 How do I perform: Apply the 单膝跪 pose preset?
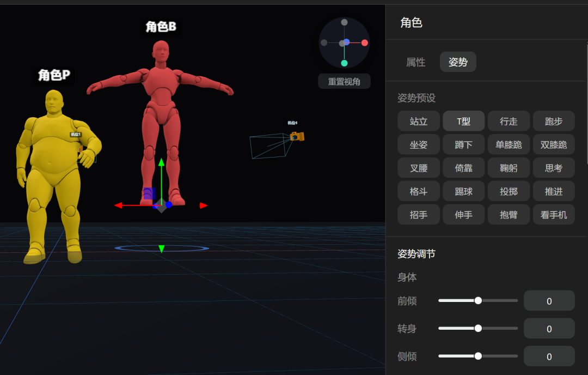[x=509, y=144]
